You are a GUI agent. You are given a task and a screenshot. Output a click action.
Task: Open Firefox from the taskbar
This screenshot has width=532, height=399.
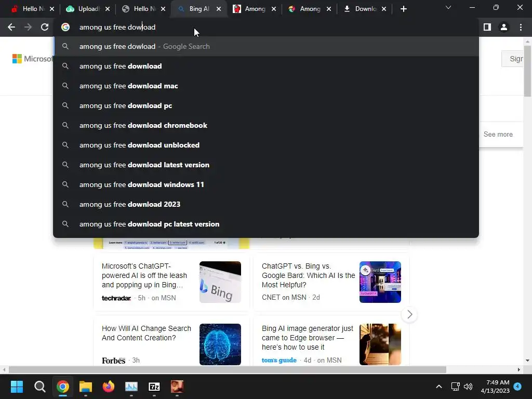point(109,387)
